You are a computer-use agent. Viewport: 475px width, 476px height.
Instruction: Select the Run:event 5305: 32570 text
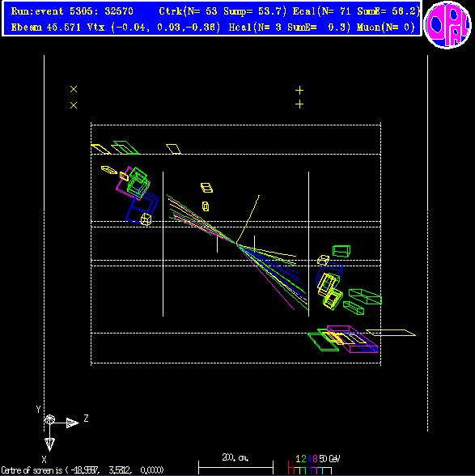pyautogui.click(x=72, y=11)
